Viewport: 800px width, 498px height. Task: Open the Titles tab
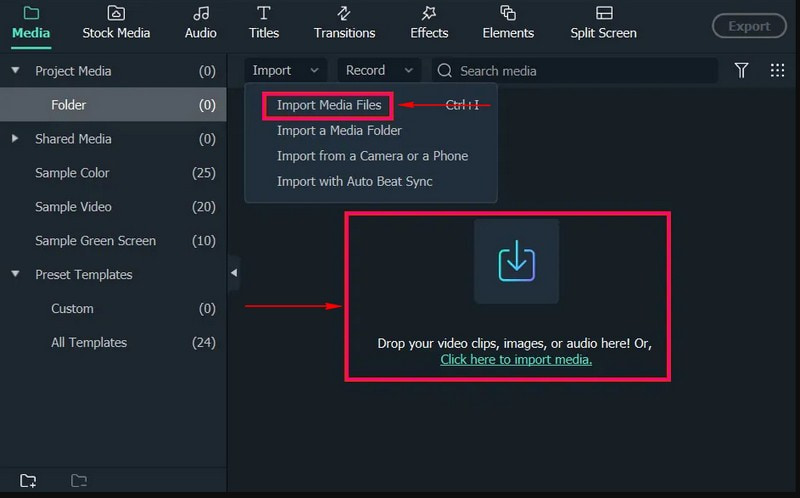point(264,23)
